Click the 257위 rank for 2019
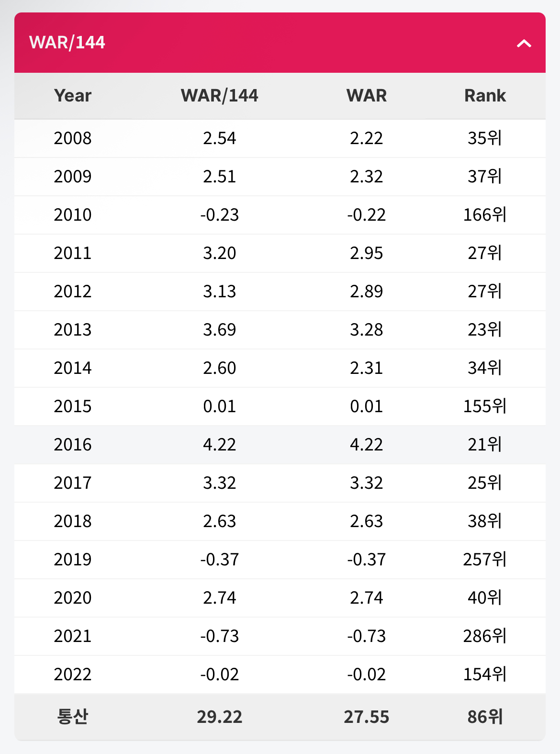The height and width of the screenshot is (754, 560). 484,560
